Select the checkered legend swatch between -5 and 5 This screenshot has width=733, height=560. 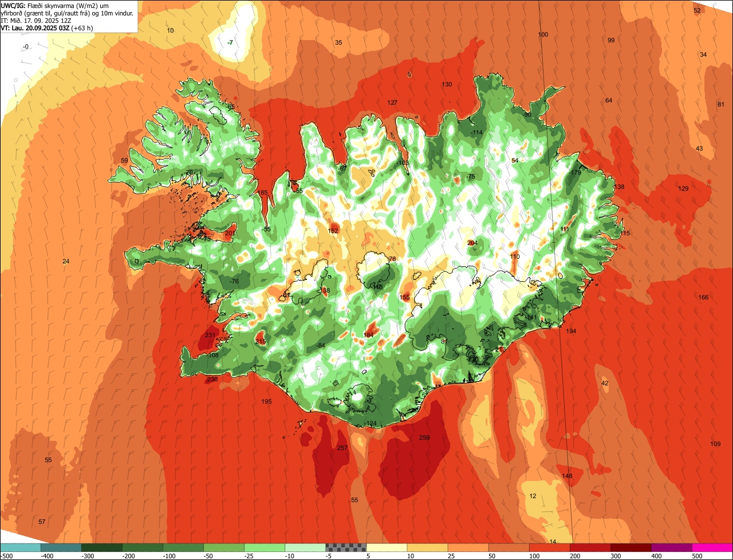346,547
